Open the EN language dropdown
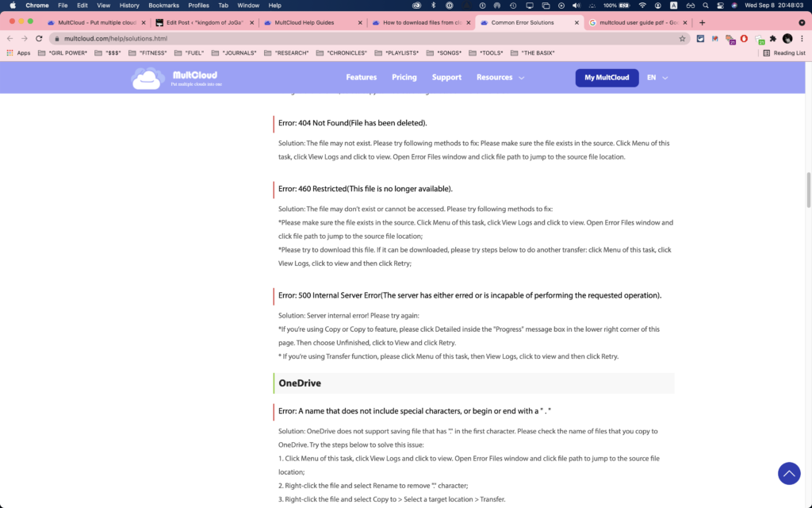 (x=657, y=77)
